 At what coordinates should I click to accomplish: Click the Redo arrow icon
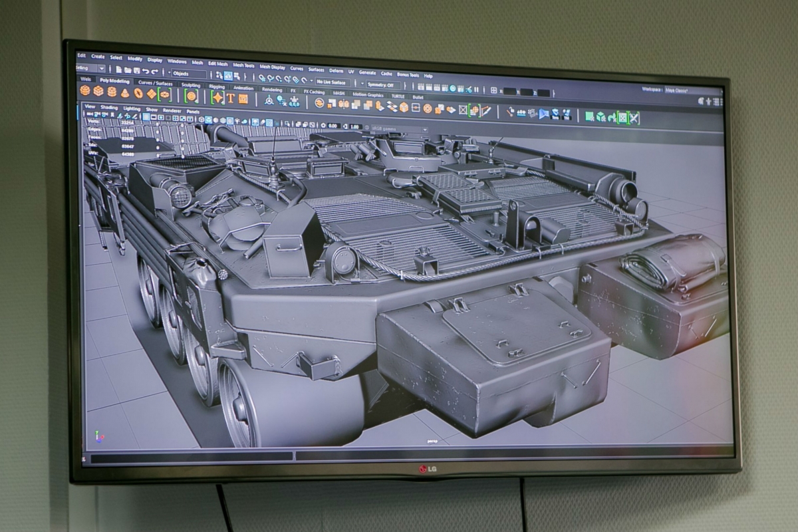tap(154, 71)
